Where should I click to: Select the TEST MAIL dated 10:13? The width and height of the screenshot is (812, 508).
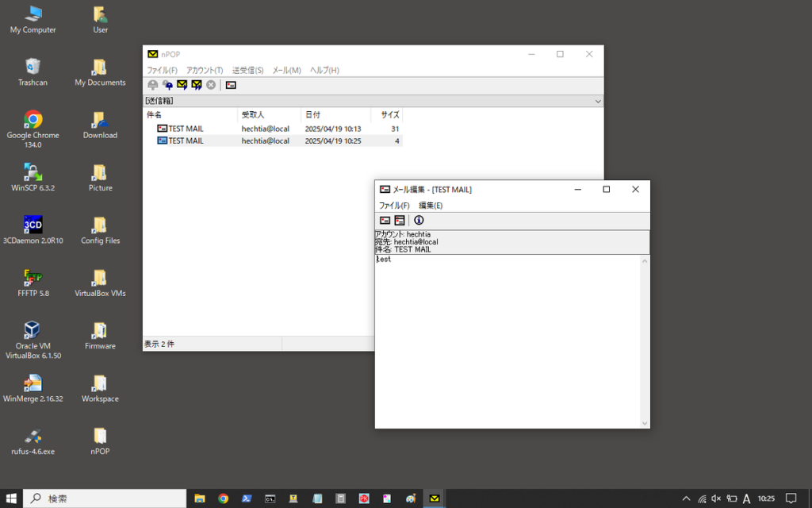tap(186, 129)
